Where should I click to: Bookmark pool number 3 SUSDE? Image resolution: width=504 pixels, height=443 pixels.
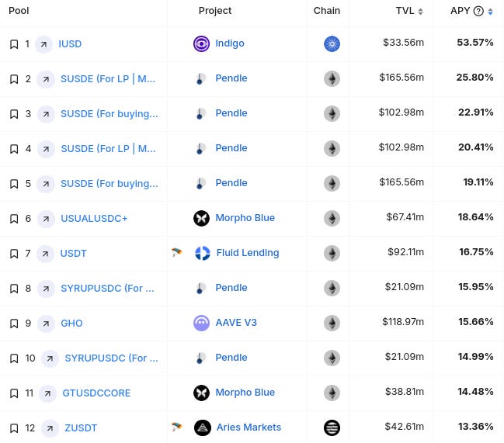point(14,114)
